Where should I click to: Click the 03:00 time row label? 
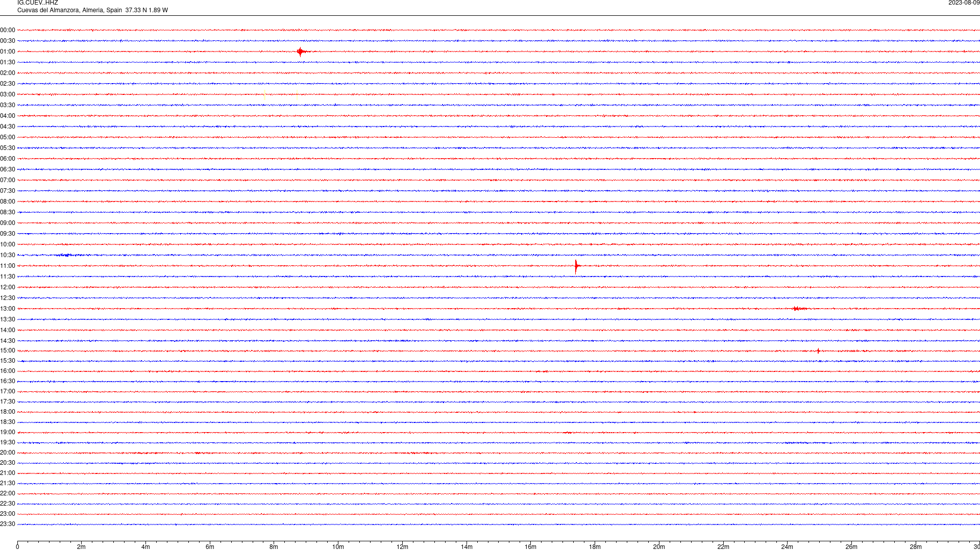(8, 94)
